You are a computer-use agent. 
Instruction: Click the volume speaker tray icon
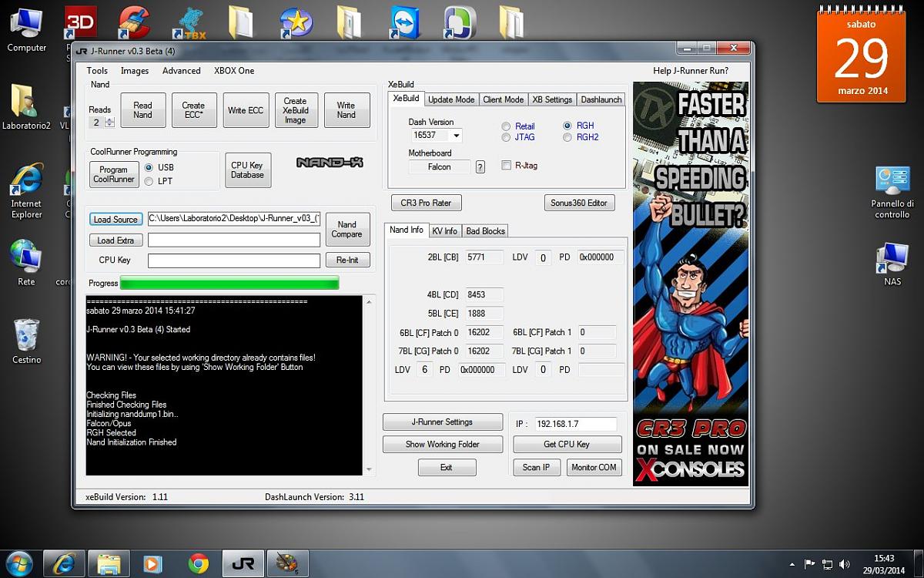pos(844,564)
